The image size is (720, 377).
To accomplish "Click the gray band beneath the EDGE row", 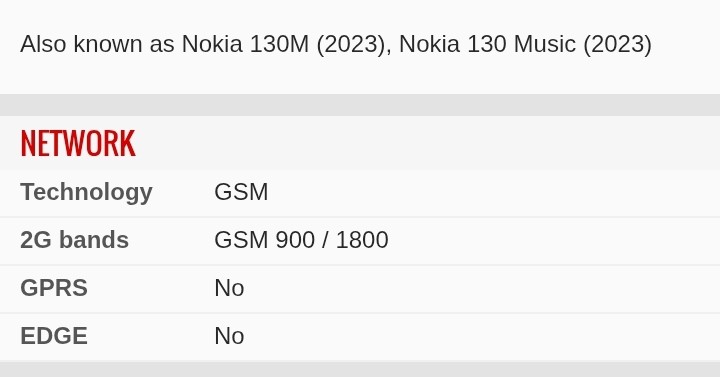I will tap(360, 369).
